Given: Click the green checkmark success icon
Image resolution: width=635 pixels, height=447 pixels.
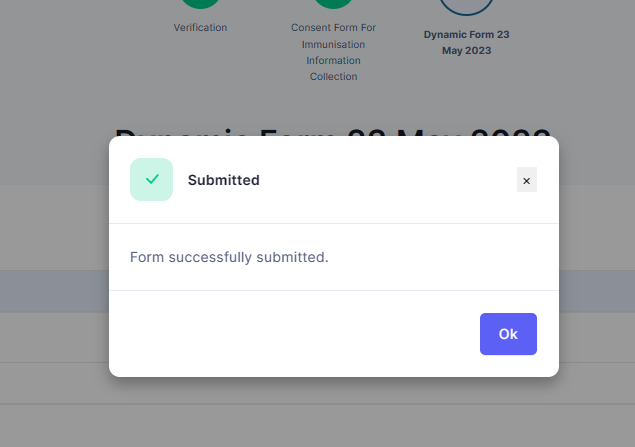Looking at the screenshot, I should (151, 179).
